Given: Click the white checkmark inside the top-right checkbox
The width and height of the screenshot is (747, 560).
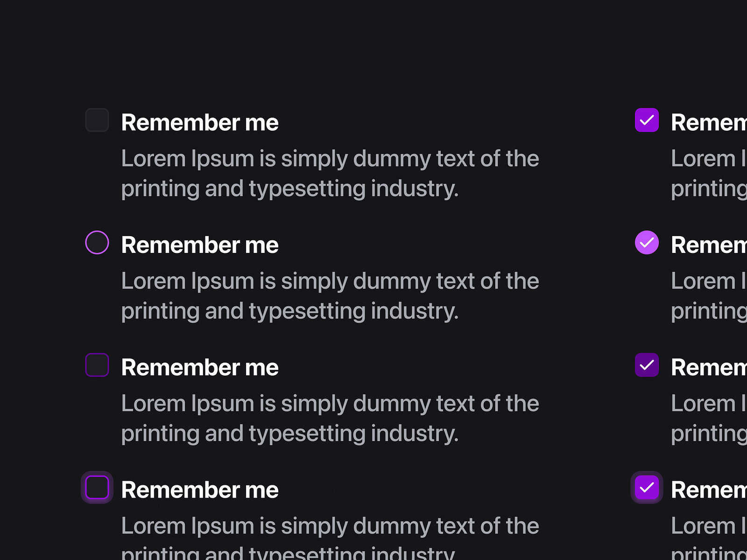Looking at the screenshot, I should coord(647,120).
